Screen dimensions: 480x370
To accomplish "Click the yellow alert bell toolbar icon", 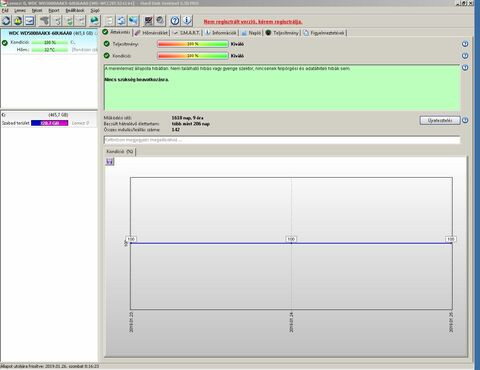I will pos(18,21).
